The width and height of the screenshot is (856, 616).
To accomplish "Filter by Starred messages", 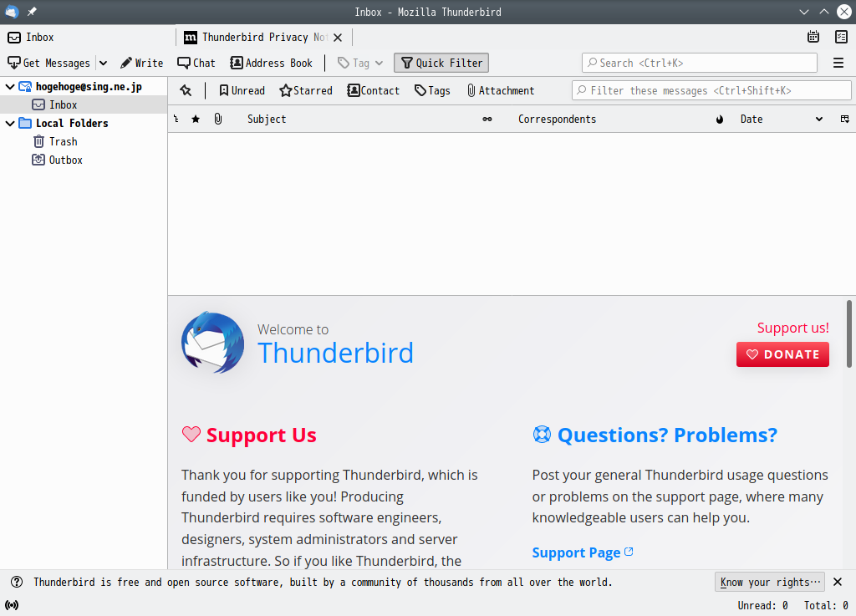I will [x=306, y=90].
